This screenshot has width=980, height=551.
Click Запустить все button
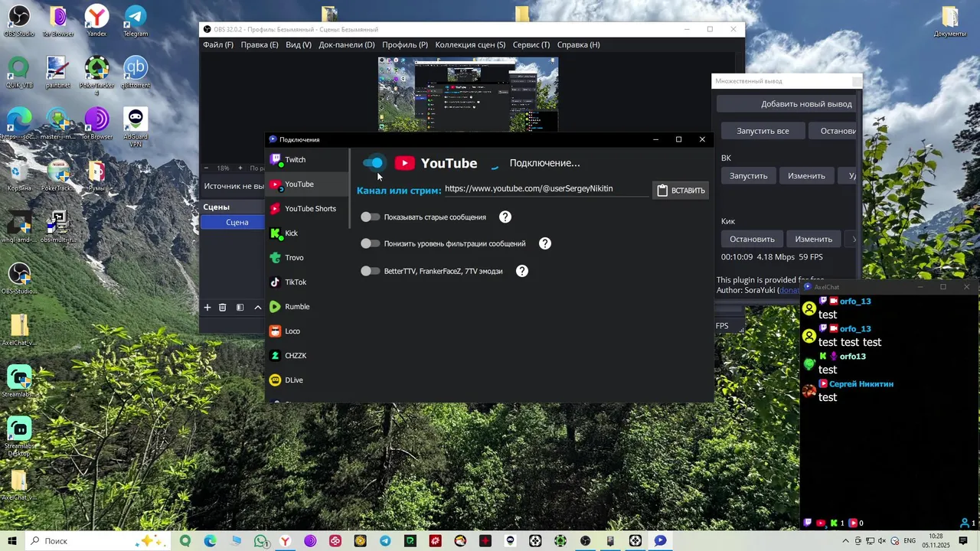click(x=763, y=131)
